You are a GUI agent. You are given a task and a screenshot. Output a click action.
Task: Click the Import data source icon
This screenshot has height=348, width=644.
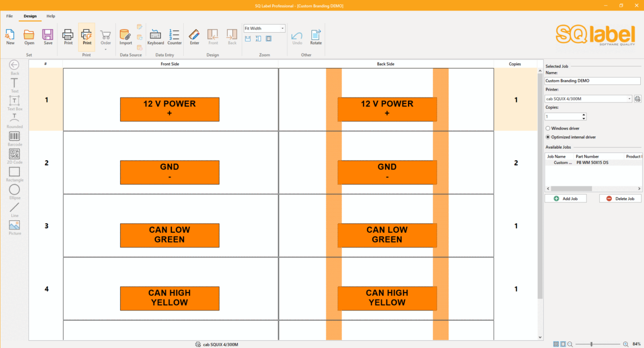(x=125, y=37)
